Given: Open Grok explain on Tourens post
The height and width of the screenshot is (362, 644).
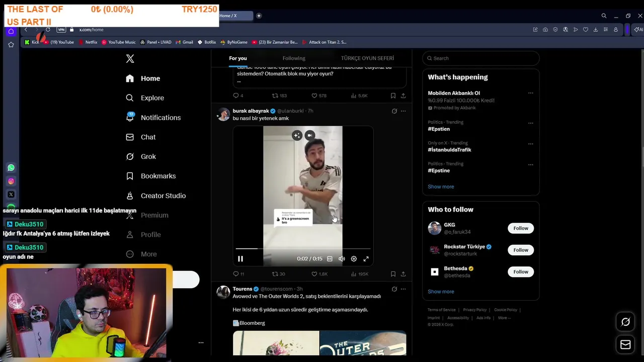Looking at the screenshot, I should pos(394,289).
